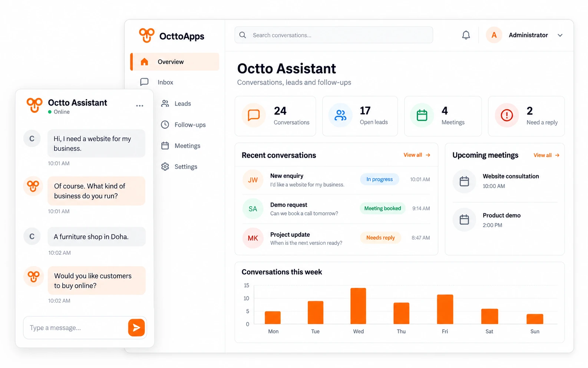This screenshot has height=368, width=588.
Task: Click the notification bell icon
Action: 466,35
